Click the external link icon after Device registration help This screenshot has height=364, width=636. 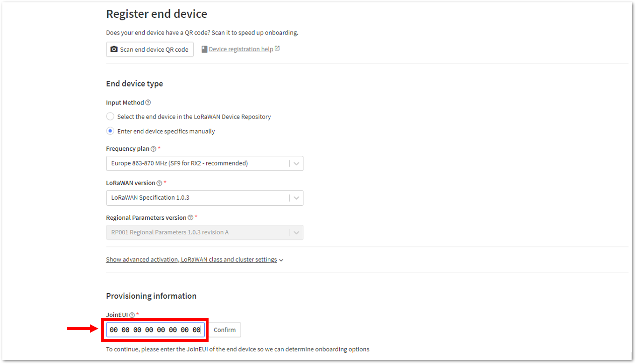tap(277, 49)
